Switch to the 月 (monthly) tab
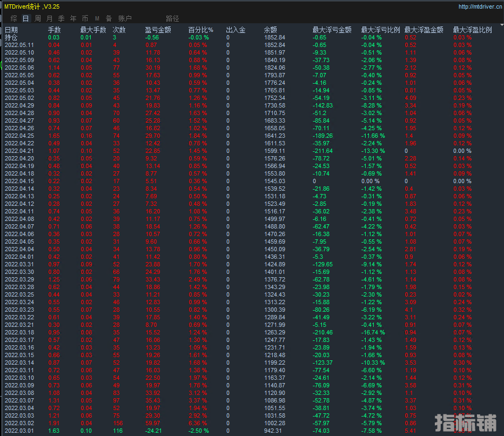504x436 pixels. 49,18
